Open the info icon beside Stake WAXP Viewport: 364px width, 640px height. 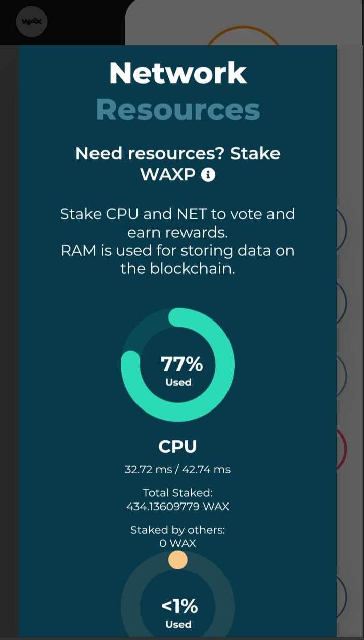[x=208, y=175]
